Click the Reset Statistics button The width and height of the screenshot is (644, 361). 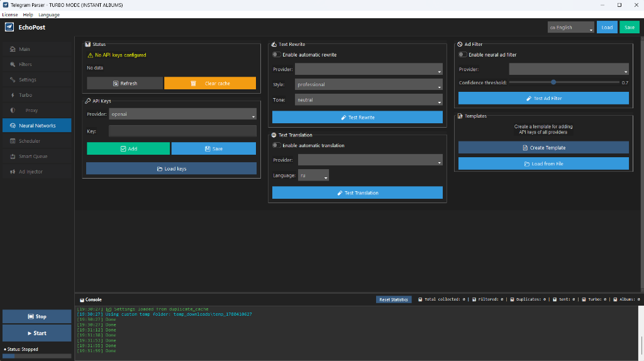tap(394, 299)
